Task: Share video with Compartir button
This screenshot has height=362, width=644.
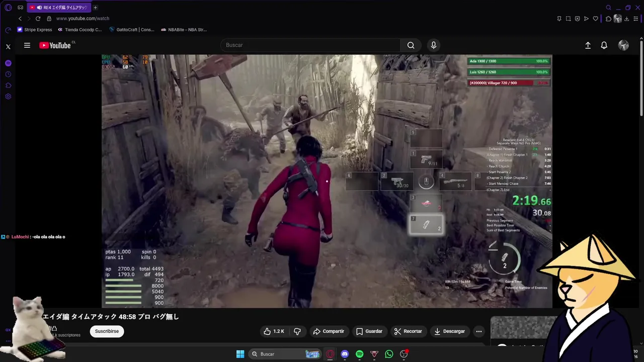Action: tap(329, 331)
